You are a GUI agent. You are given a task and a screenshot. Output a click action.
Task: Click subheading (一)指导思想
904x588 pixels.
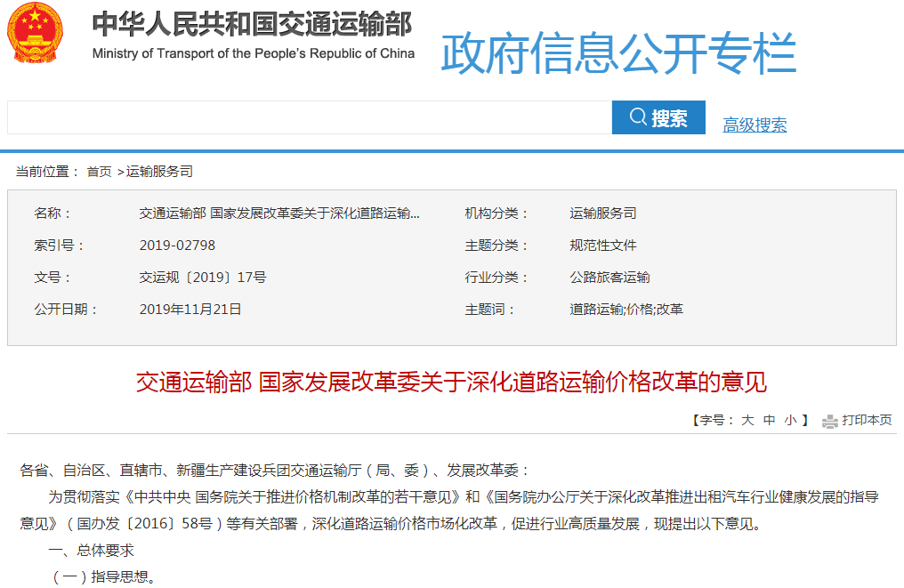(x=103, y=577)
